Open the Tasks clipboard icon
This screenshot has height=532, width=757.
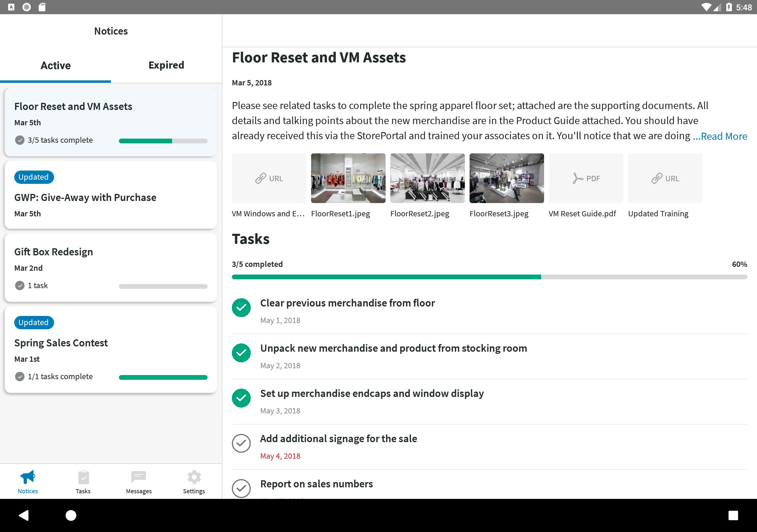coord(83,477)
